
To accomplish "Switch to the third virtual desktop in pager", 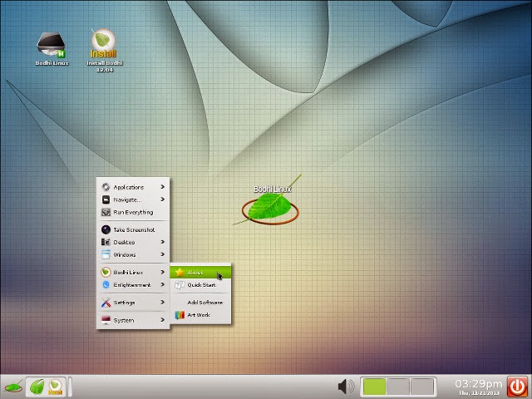I will [x=422, y=387].
